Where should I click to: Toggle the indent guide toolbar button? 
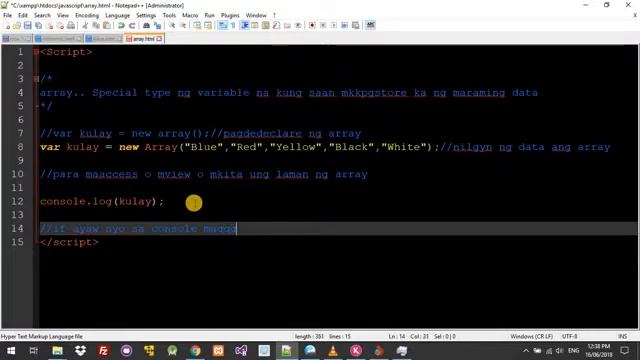coord(244,25)
